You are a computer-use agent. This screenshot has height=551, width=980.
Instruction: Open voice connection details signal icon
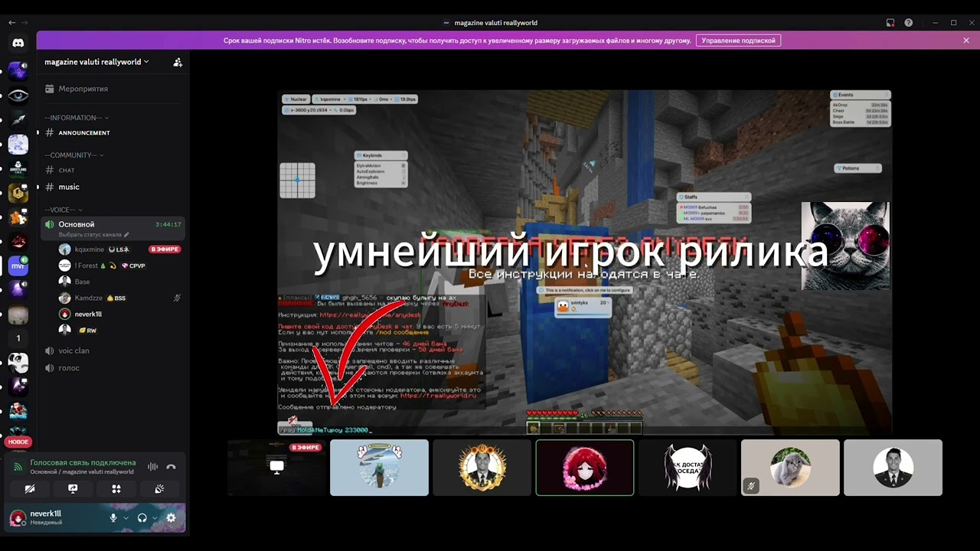tap(18, 467)
